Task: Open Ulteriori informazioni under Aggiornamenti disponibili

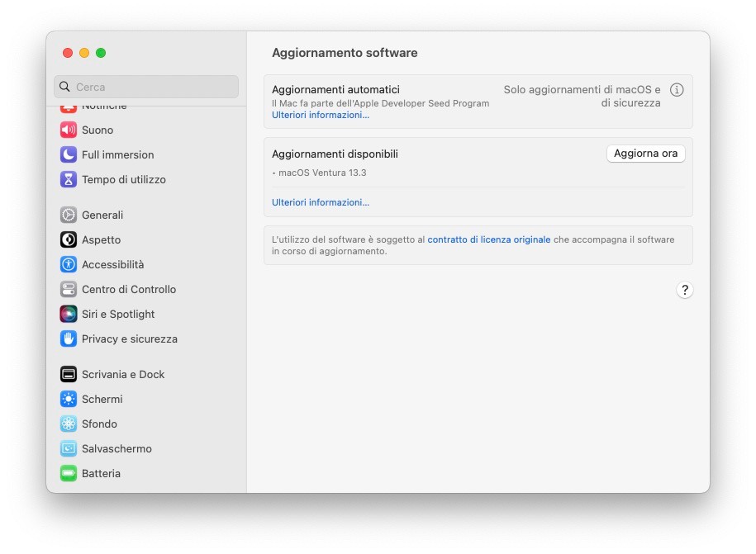Action: (x=321, y=202)
